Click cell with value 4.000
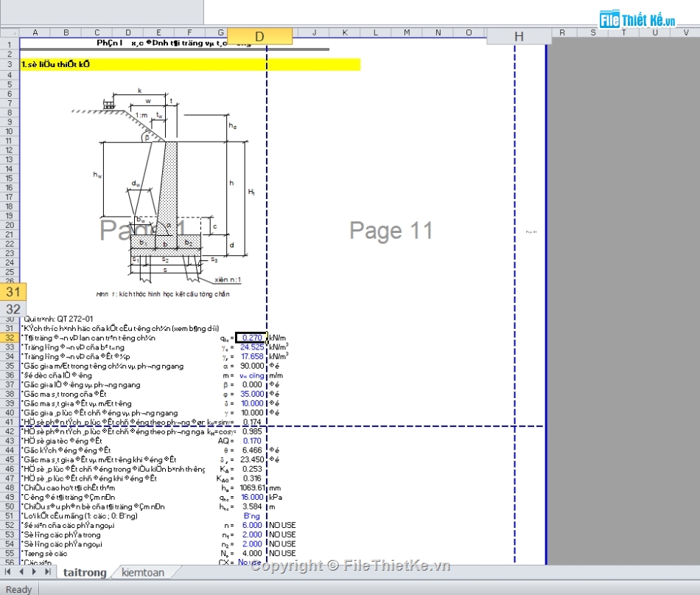Viewport: 700px width, 595px height. (251, 554)
